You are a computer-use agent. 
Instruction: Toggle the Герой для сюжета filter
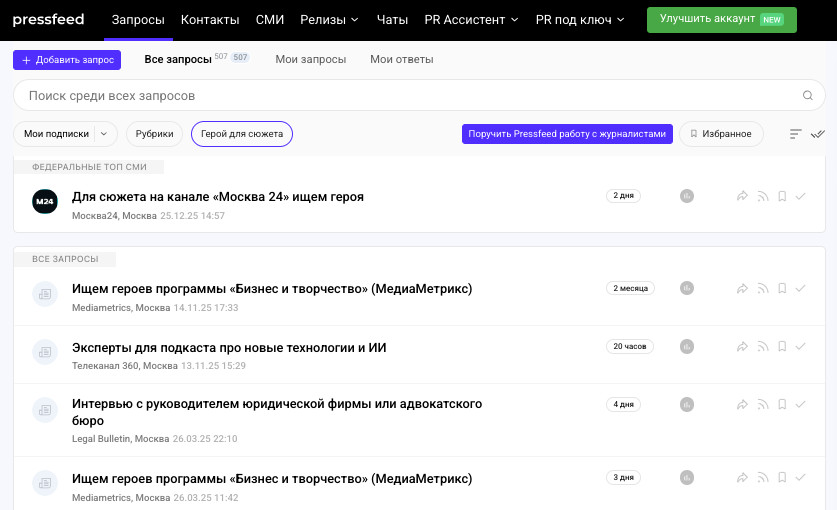pos(242,134)
